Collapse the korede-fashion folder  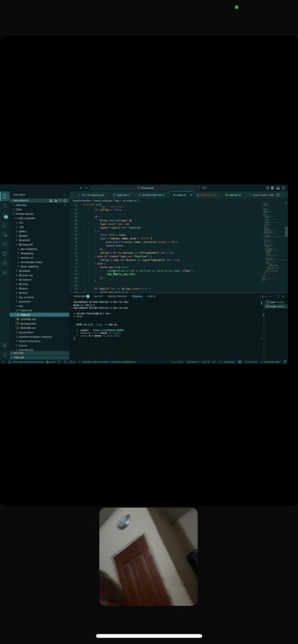[x=39, y=214]
